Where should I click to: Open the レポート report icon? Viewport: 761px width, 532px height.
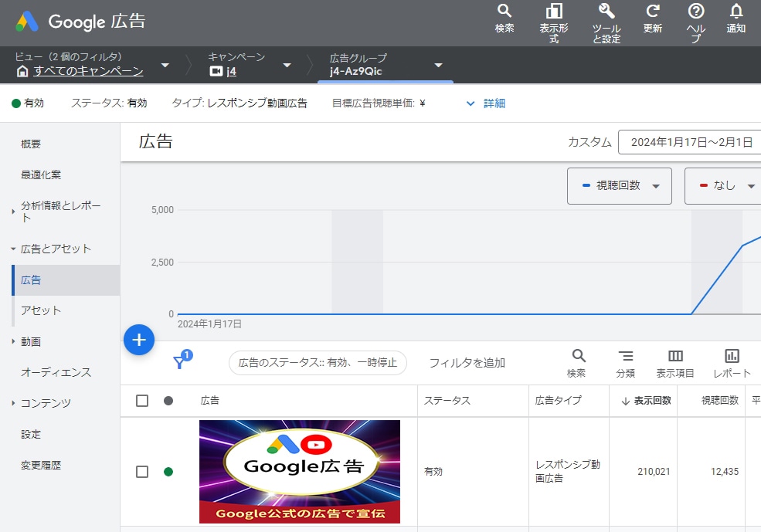click(x=732, y=356)
